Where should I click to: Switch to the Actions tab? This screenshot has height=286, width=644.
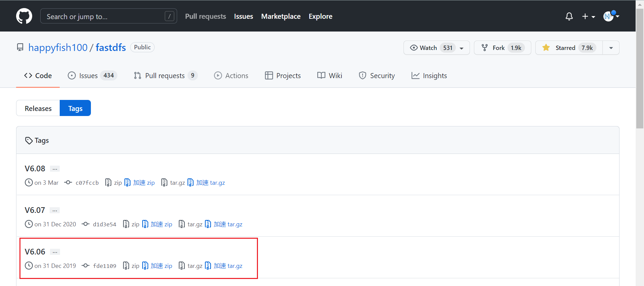click(x=231, y=76)
